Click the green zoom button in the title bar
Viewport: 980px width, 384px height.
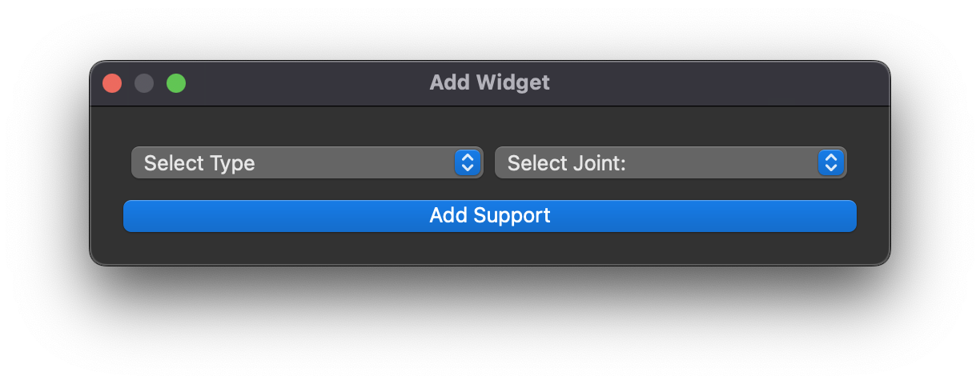176,83
